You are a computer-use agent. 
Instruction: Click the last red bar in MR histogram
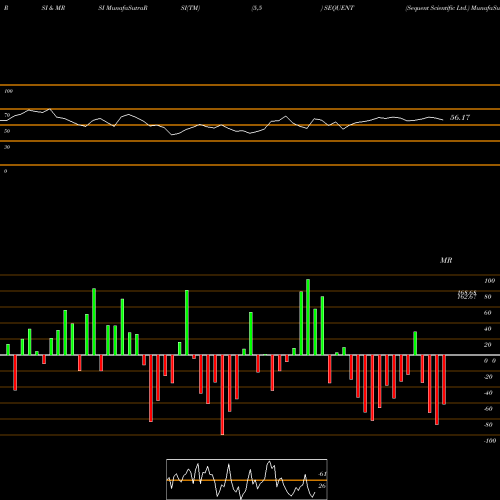(x=444, y=380)
